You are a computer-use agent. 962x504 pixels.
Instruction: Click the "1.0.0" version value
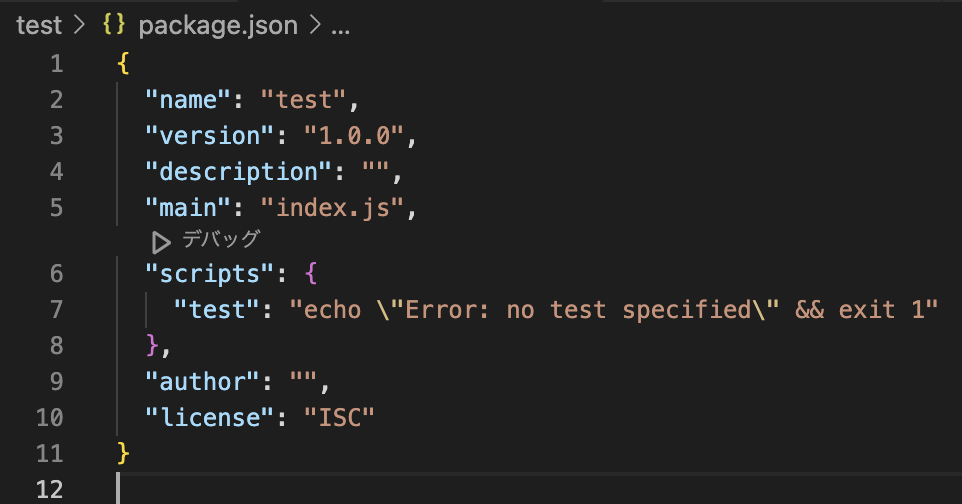click(x=353, y=136)
